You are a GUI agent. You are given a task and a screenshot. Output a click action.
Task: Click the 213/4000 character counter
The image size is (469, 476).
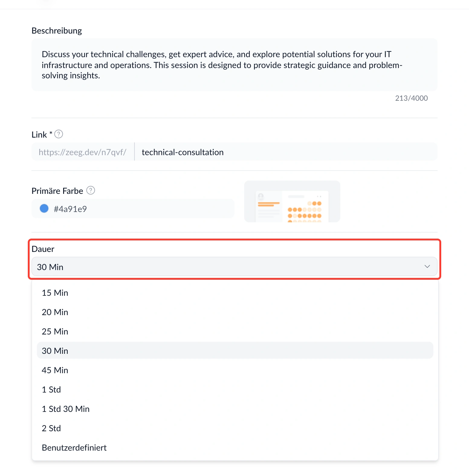click(411, 98)
